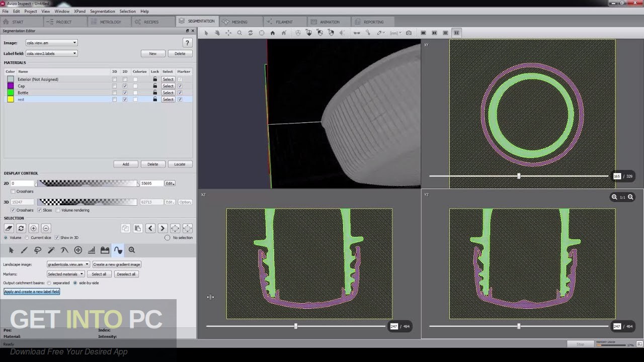Switch to the REPORTING tab
The width and height of the screenshot is (644, 362).
[x=373, y=22]
